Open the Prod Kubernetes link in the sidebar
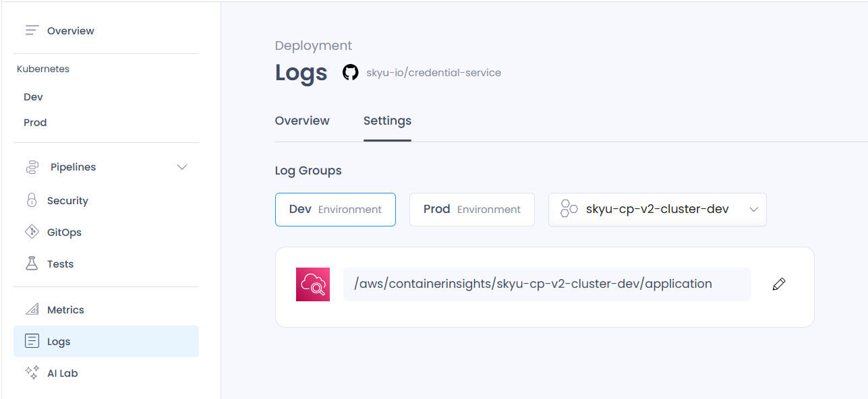The image size is (868, 399). pos(35,123)
